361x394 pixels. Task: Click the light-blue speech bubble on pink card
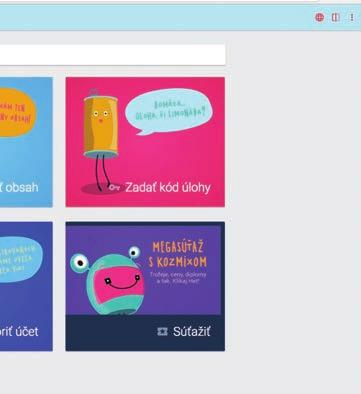[x=168, y=111]
